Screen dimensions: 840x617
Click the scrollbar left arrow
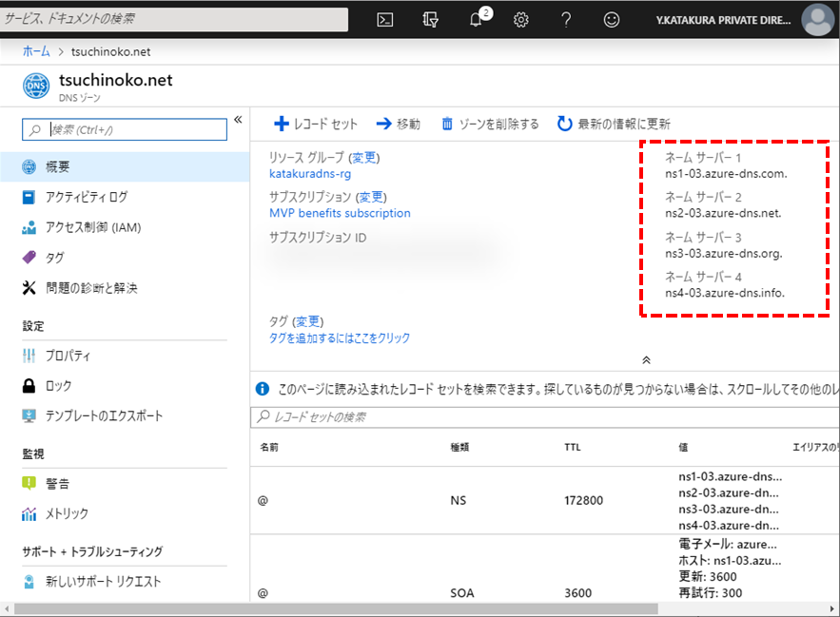click(7, 609)
